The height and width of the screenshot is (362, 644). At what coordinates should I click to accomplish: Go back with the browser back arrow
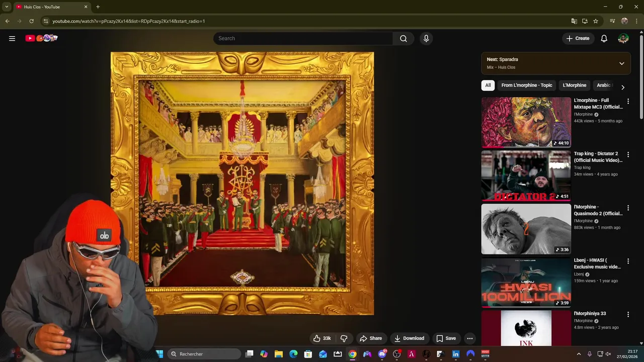coord(7,21)
